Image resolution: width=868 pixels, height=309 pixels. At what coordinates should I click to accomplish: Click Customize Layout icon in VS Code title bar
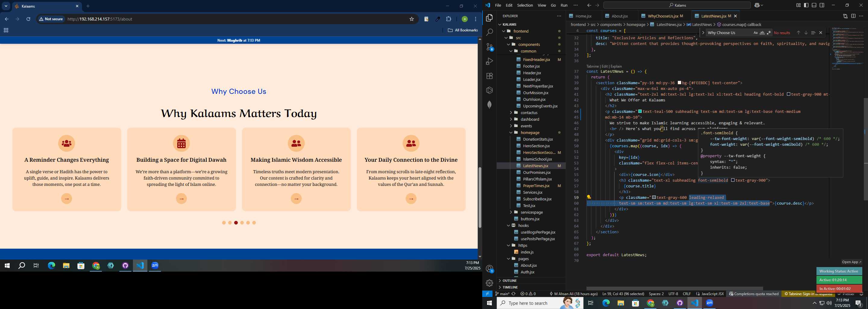click(x=798, y=5)
